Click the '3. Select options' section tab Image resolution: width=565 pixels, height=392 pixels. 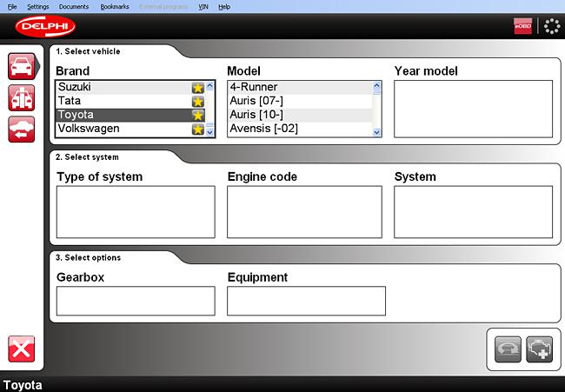pos(89,257)
